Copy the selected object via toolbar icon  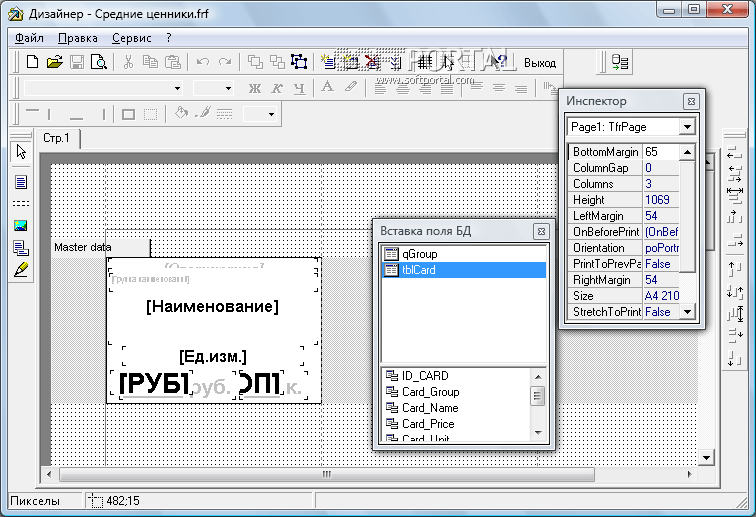(x=150, y=62)
